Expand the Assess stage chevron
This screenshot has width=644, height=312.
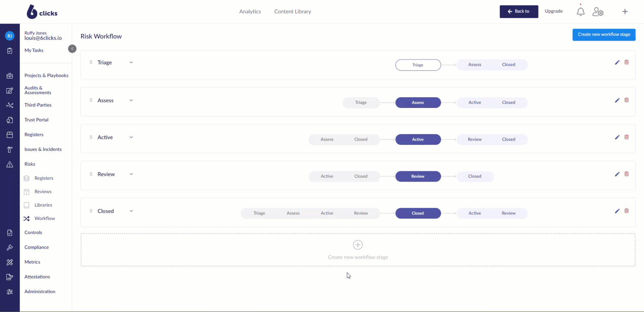click(131, 101)
